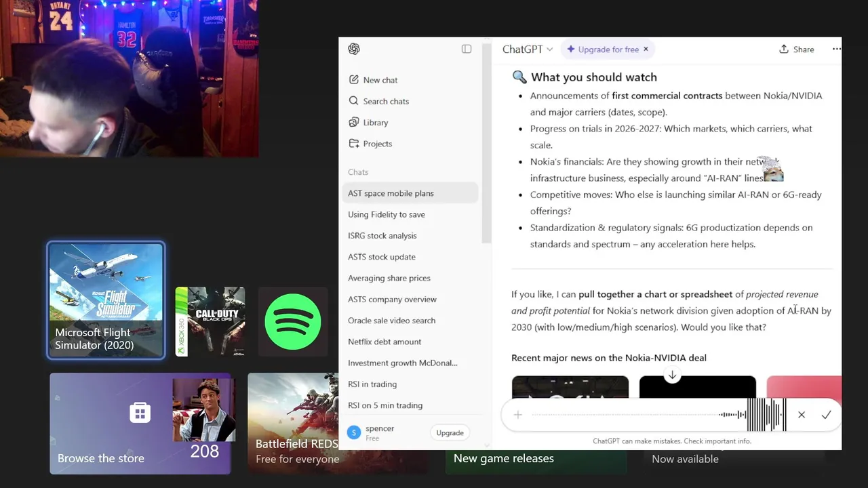Open the RSI in trading chat

[411, 384]
